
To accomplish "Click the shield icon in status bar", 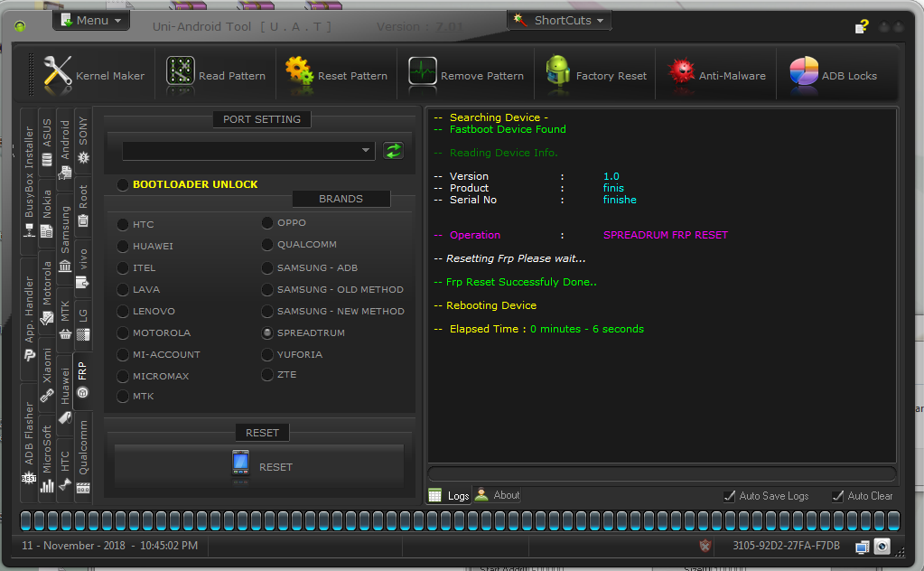I will click(705, 547).
